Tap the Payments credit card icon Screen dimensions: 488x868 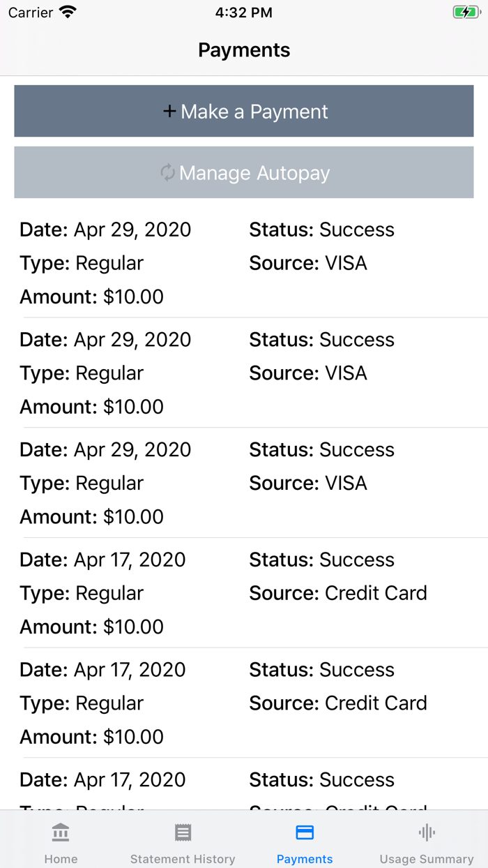[305, 832]
